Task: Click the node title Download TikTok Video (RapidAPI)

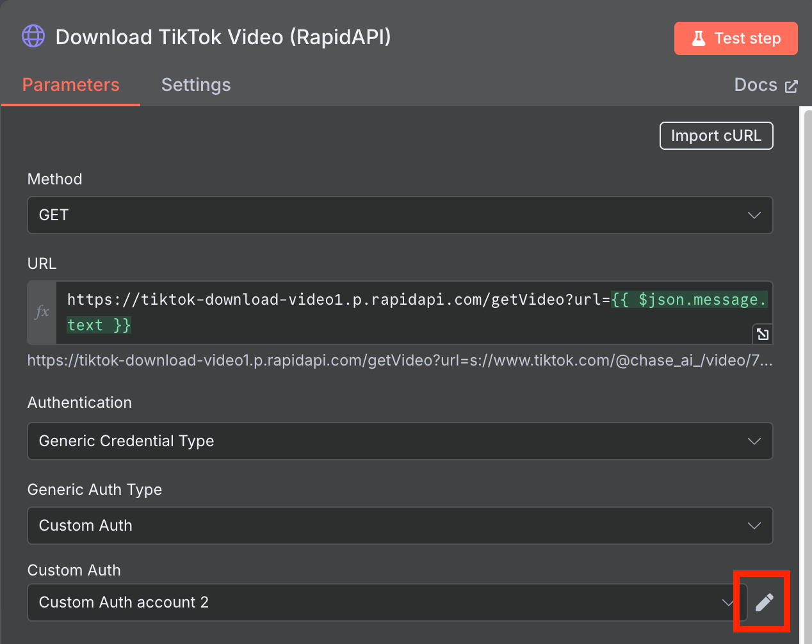Action: pos(223,37)
